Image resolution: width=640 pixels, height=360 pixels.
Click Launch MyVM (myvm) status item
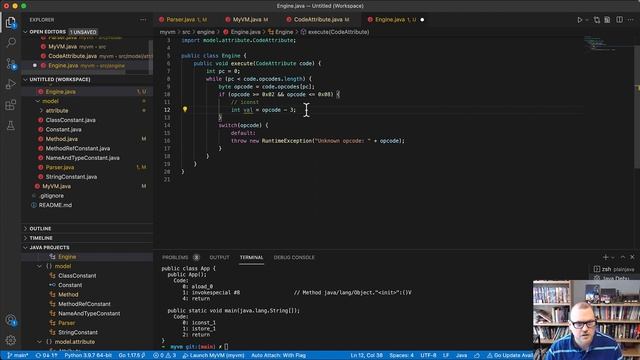(x=213, y=356)
